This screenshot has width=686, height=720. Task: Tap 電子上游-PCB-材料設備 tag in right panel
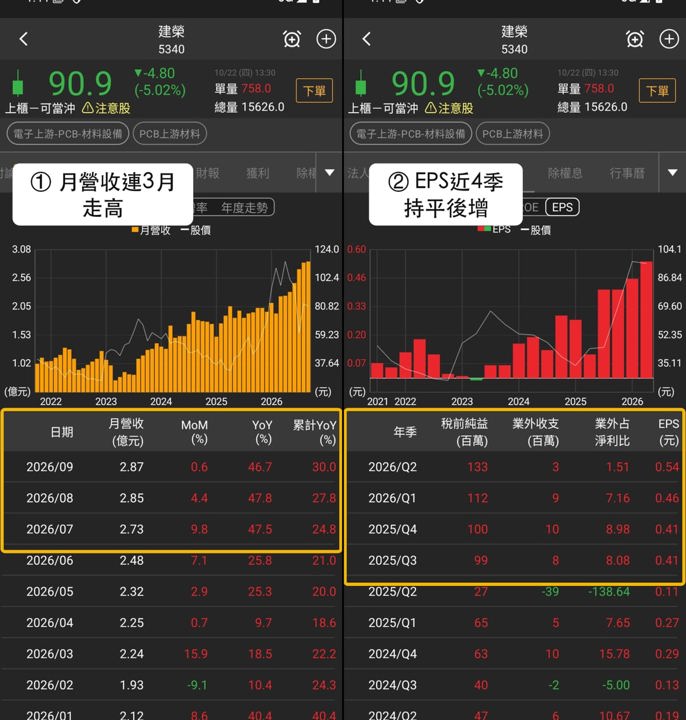tap(411, 134)
